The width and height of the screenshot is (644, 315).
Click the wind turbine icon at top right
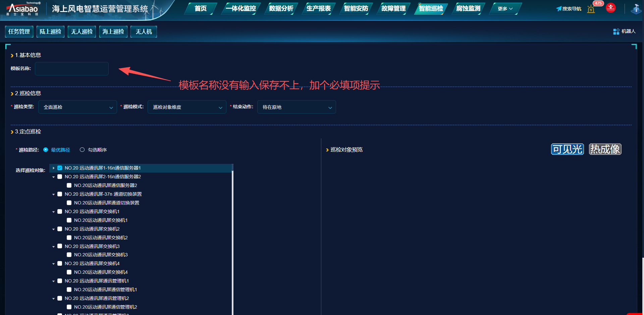tap(636, 9)
